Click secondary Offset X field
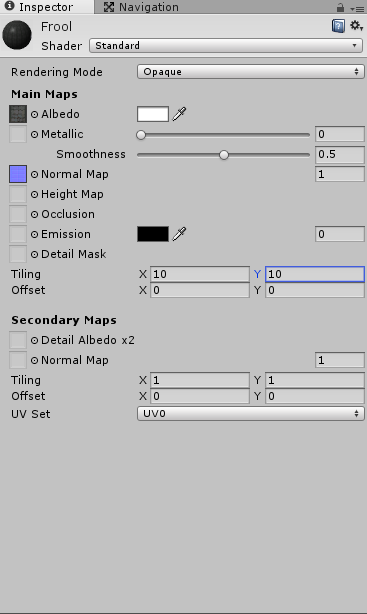367x614 pixels. point(200,396)
